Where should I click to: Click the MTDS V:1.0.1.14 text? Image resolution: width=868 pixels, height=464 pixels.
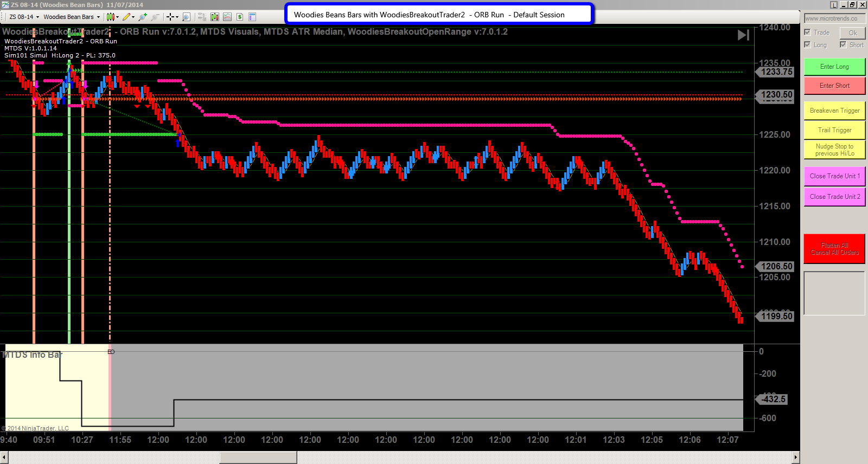pos(30,48)
